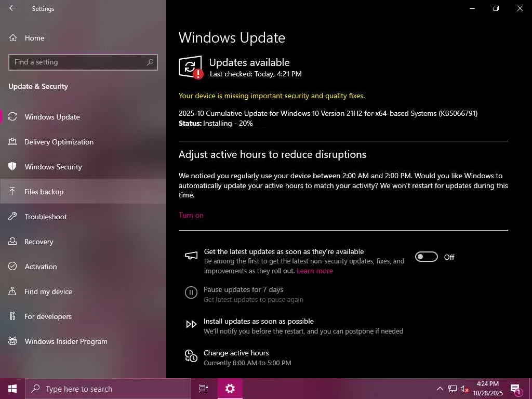Go to Delivery Optimization
The width and height of the screenshot is (532, 399).
59,142
